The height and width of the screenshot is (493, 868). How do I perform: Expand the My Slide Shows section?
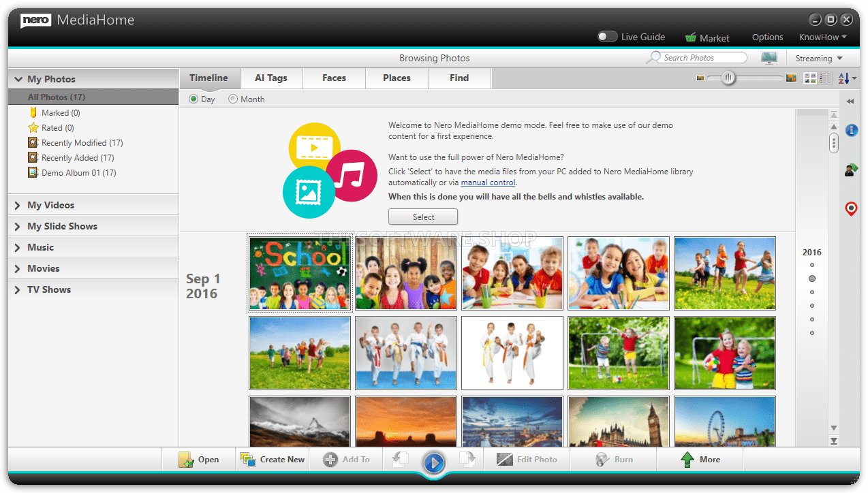pyautogui.click(x=93, y=226)
